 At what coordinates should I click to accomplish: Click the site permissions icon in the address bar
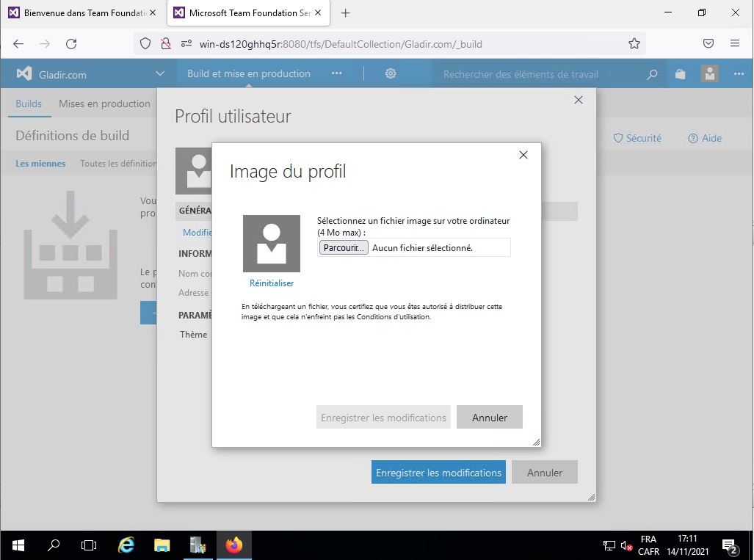click(186, 44)
